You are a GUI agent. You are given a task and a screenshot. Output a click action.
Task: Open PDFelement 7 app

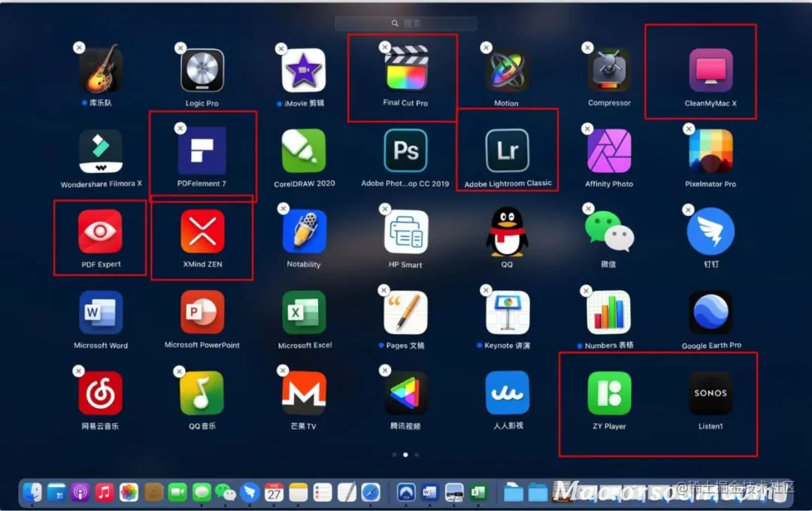coord(202,150)
